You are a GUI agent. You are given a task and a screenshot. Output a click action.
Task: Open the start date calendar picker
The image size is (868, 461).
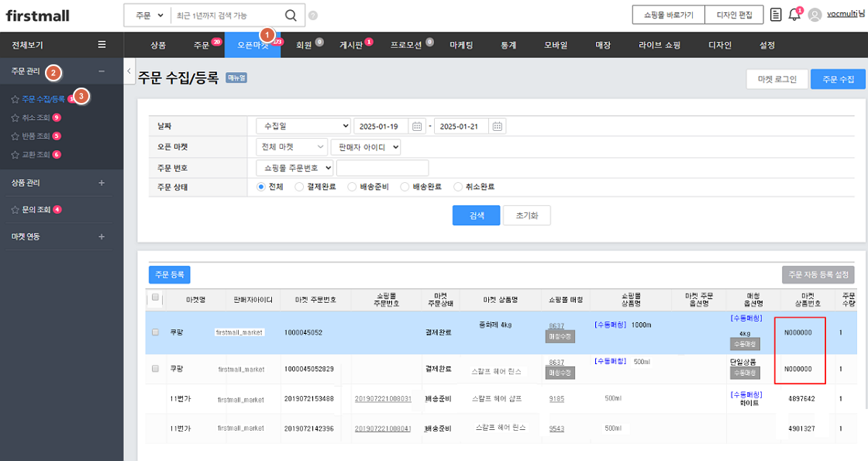point(418,126)
